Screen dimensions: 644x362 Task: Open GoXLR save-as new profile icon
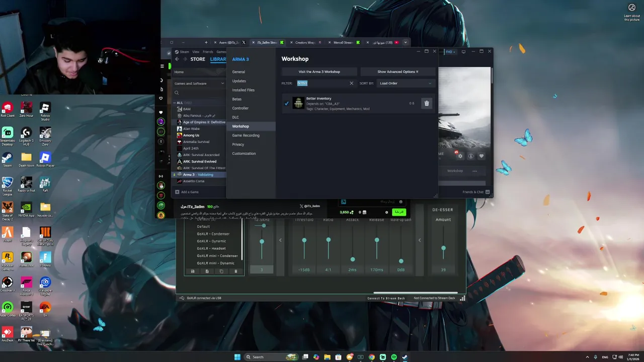coord(207,271)
